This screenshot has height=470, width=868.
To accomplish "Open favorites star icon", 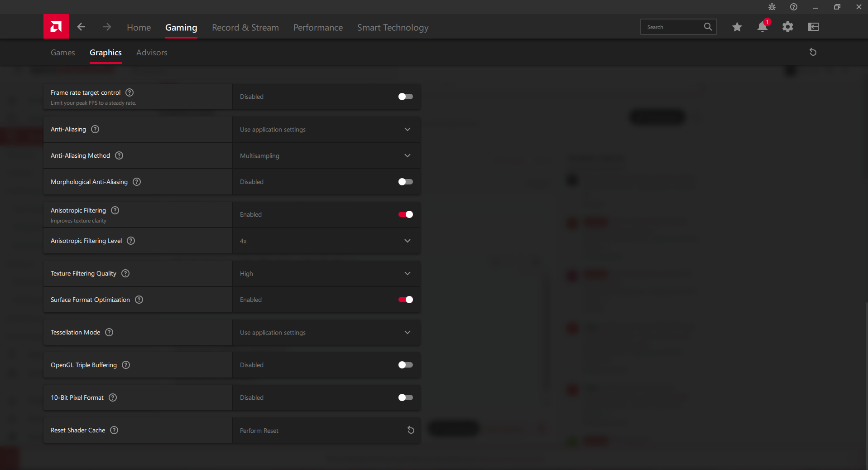I will pos(737,27).
